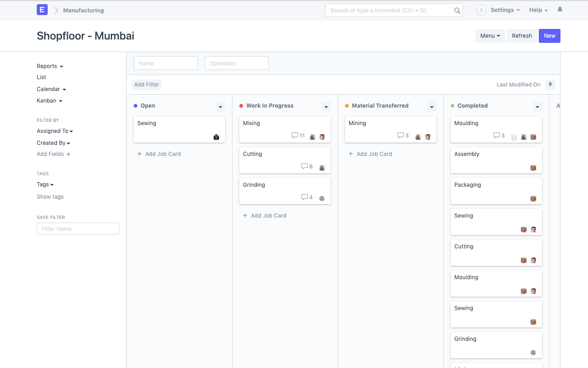The width and height of the screenshot is (588, 368).
Task: Toggle sort direction arrow button
Action: point(550,85)
